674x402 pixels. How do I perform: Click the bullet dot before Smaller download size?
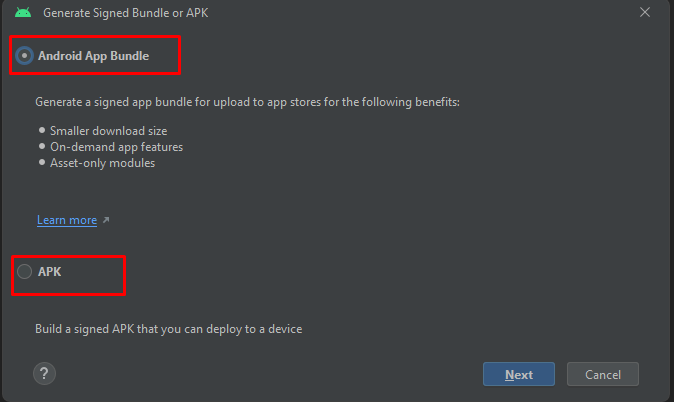pyautogui.click(x=41, y=131)
